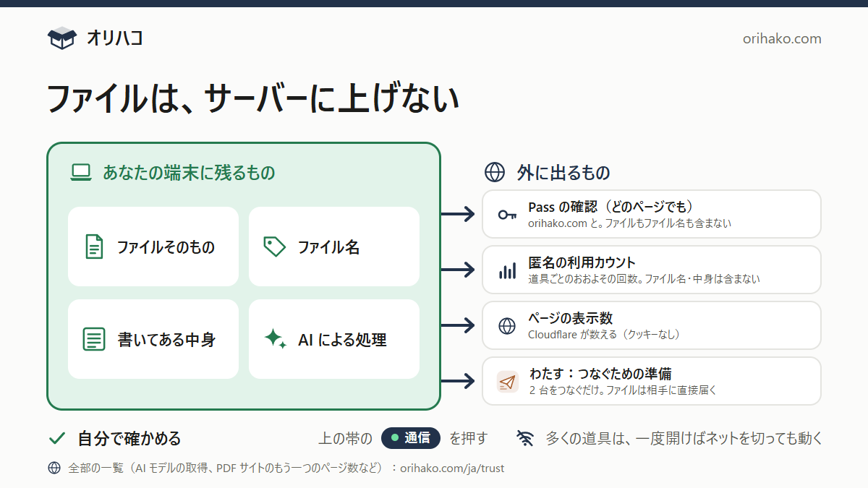Click the 匿名の利用カウント title
This screenshot has width=868, height=488.
[x=582, y=262]
